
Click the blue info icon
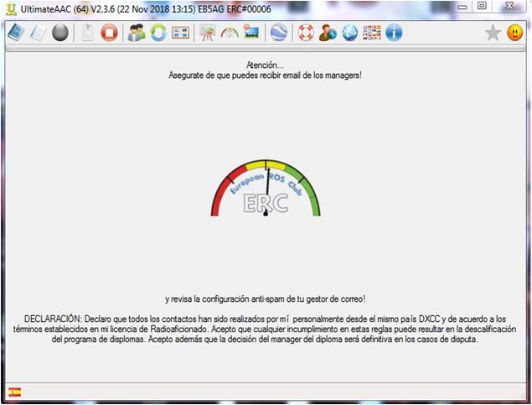click(394, 33)
